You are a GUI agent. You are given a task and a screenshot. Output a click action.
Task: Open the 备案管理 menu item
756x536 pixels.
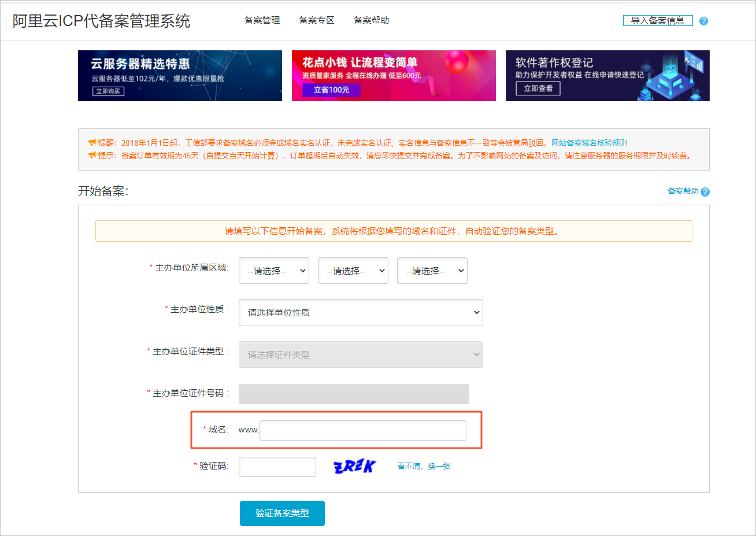[x=261, y=20]
